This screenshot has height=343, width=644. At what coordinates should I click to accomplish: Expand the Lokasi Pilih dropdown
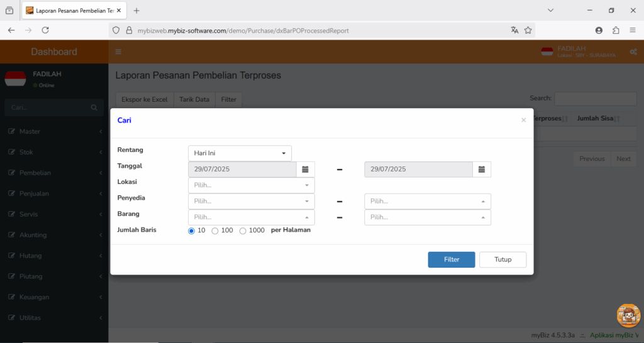click(x=252, y=185)
